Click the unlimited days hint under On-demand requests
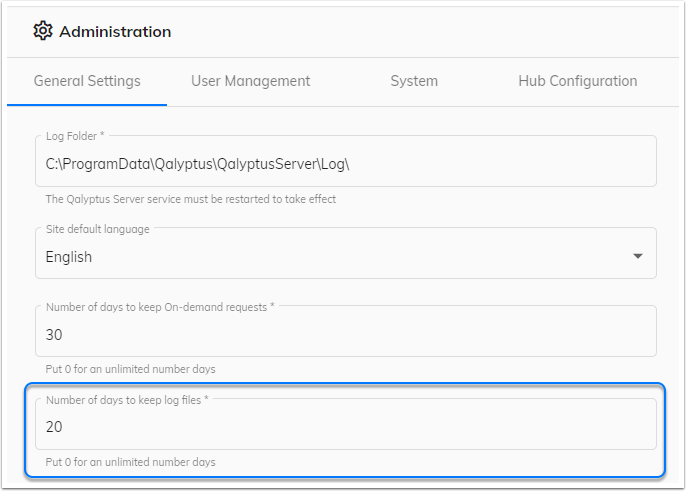 130,369
